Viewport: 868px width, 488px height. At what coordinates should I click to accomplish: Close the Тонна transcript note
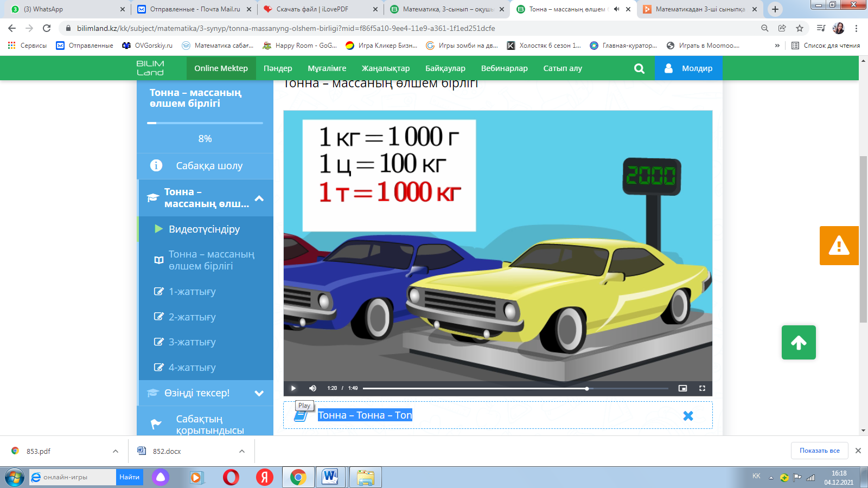tap(688, 416)
